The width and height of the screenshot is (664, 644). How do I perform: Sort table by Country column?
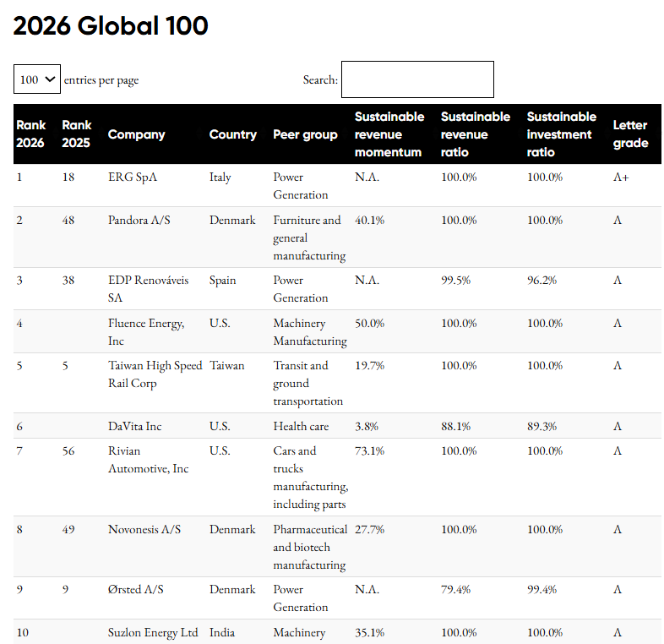(233, 134)
